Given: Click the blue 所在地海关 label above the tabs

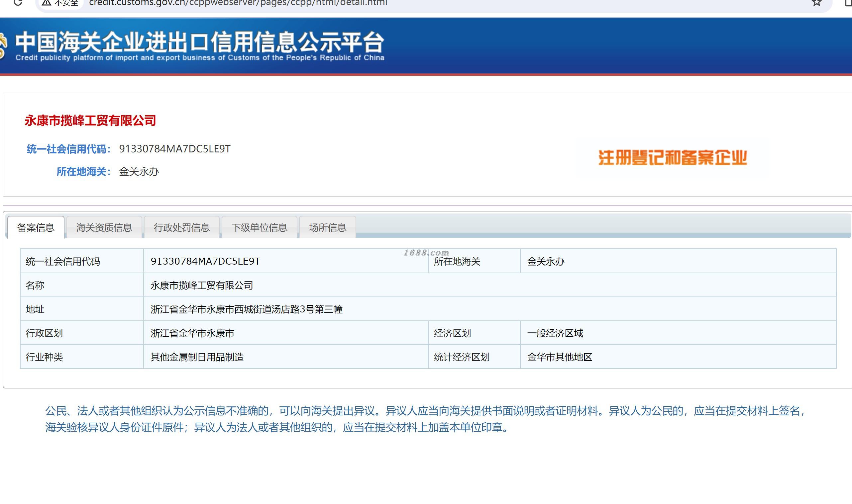Looking at the screenshot, I should pos(84,172).
